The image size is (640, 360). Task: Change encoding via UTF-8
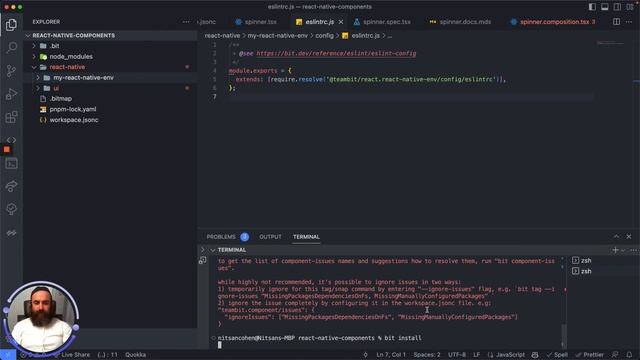[457, 355]
